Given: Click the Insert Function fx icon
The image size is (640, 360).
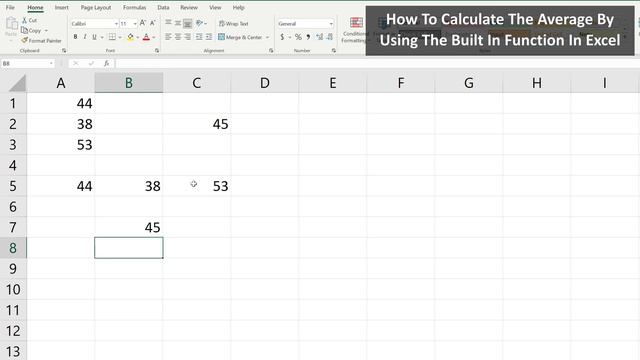Looking at the screenshot, I should (107, 63).
